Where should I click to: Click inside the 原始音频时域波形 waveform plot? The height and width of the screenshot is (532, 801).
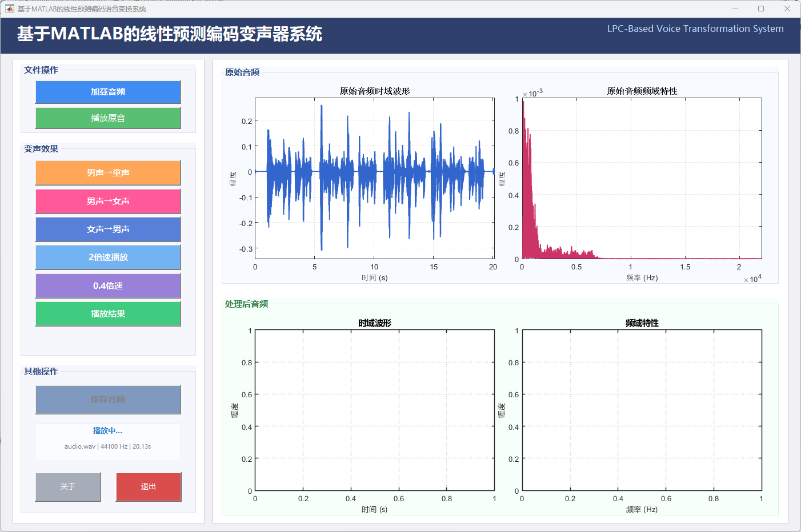(x=374, y=178)
